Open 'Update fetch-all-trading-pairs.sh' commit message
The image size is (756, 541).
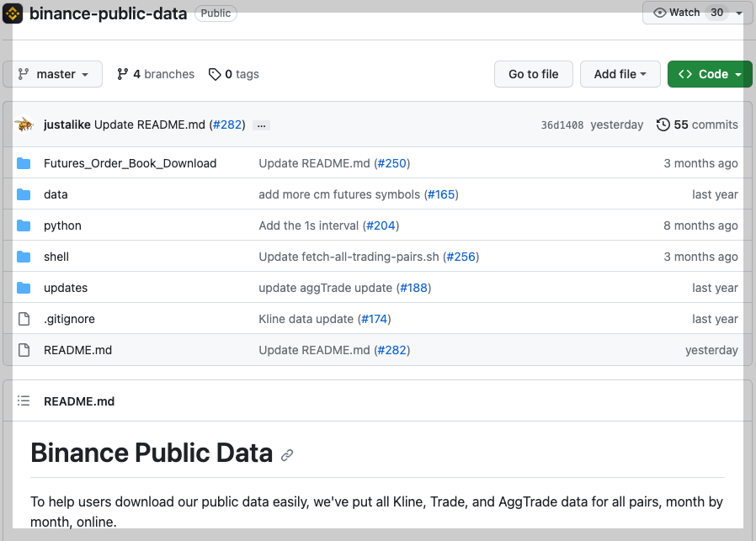point(349,257)
